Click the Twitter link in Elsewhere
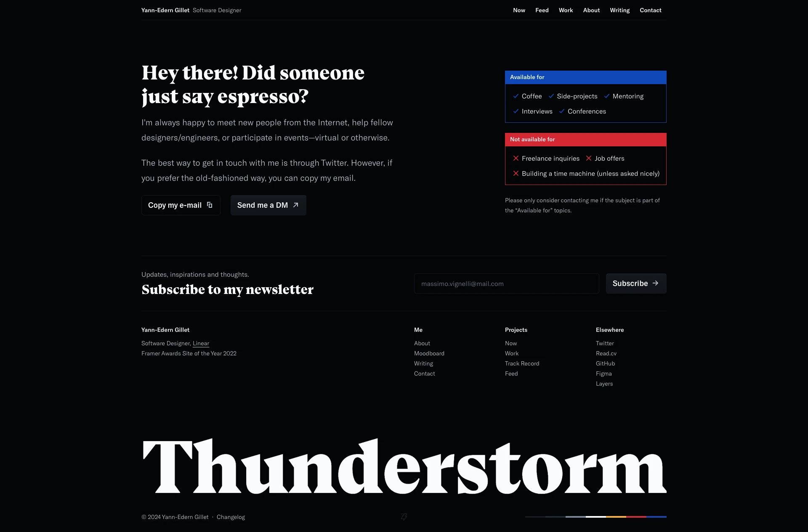The image size is (808, 532). click(605, 343)
